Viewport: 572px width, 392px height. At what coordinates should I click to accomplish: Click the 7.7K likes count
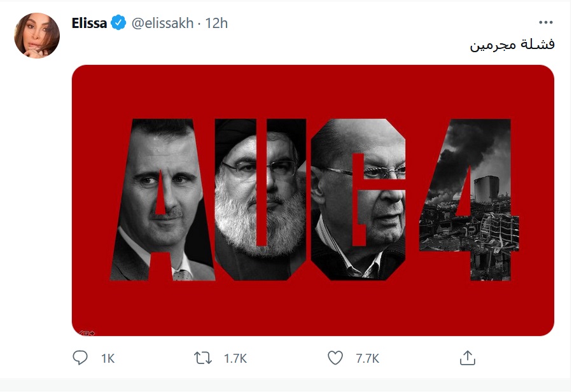[x=367, y=359]
